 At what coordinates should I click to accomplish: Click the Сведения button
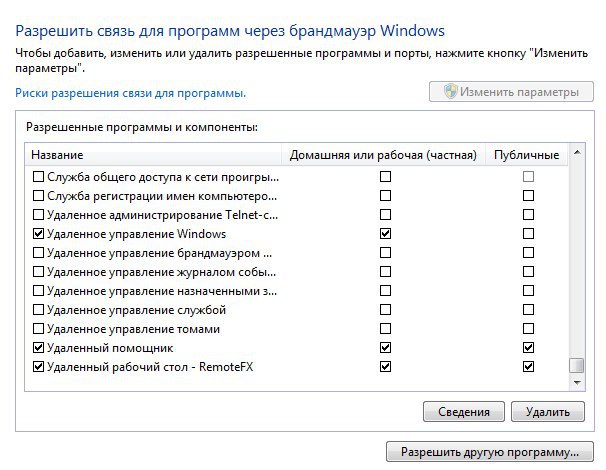point(464,412)
